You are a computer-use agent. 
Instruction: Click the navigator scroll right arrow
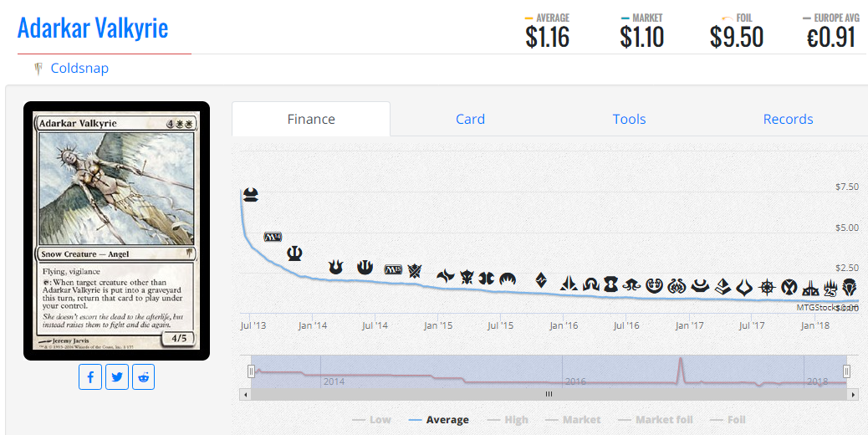pos(854,394)
